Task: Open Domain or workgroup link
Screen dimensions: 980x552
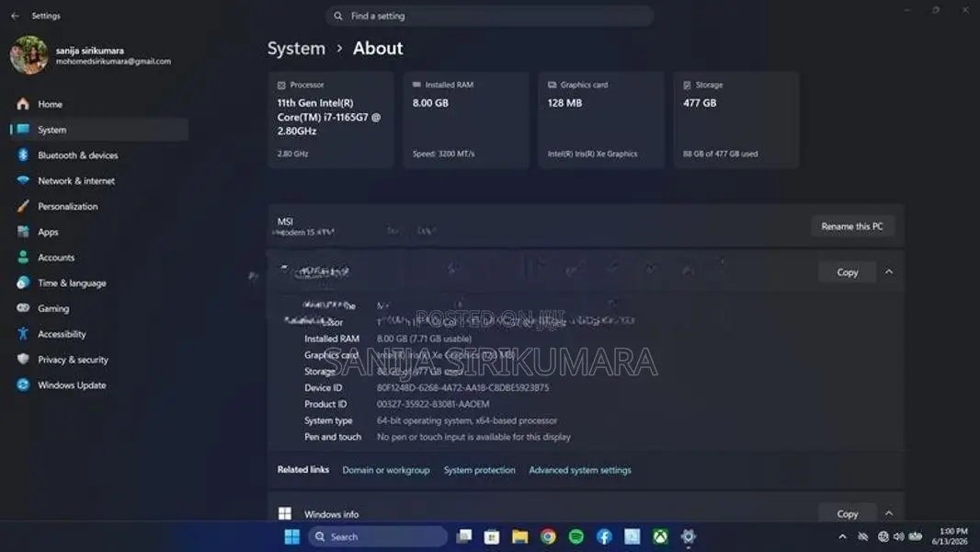Action: point(386,470)
